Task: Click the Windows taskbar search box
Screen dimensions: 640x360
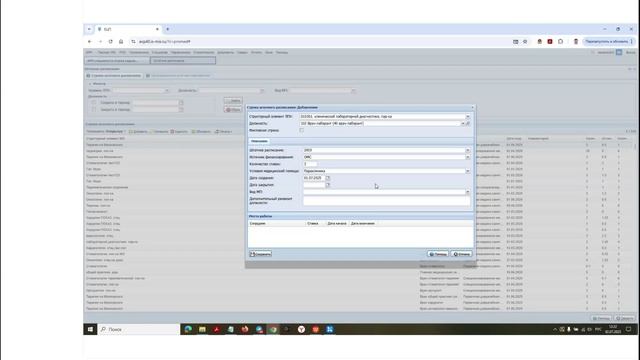Action: (139, 329)
